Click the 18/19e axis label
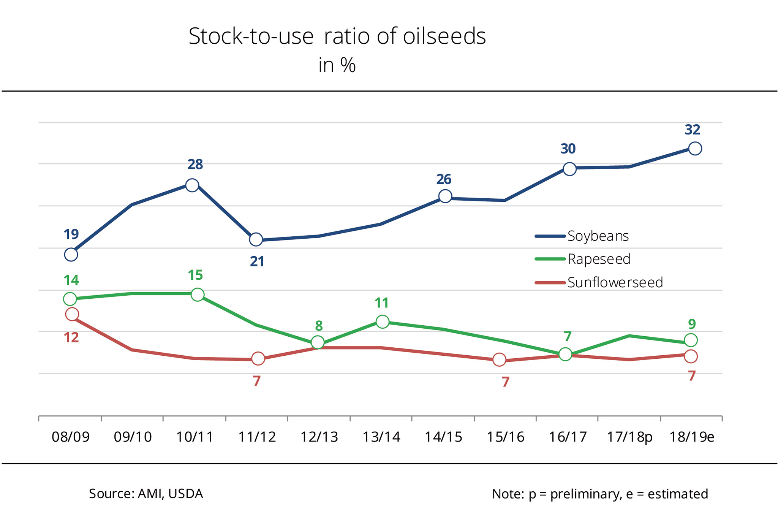The image size is (778, 532). [x=692, y=437]
